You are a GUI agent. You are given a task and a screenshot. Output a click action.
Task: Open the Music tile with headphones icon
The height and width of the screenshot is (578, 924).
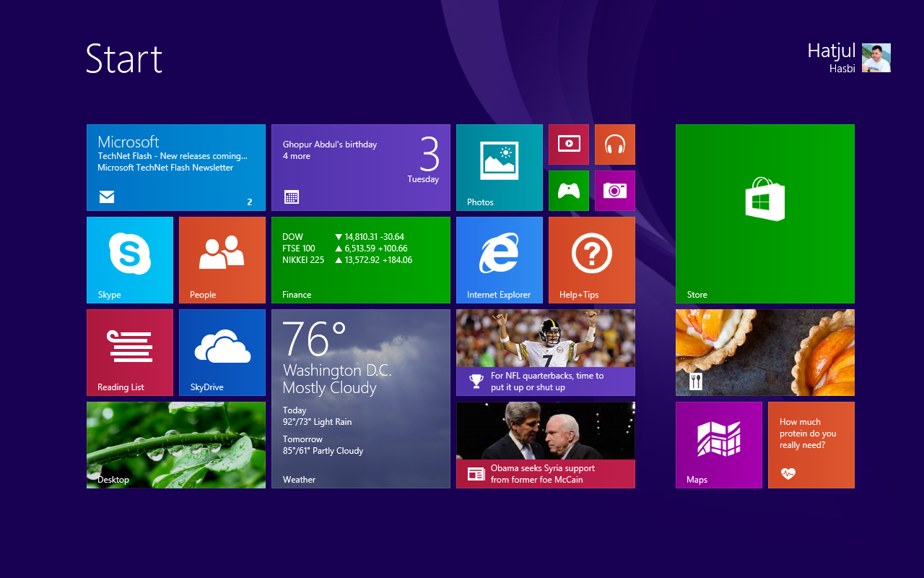(x=614, y=144)
